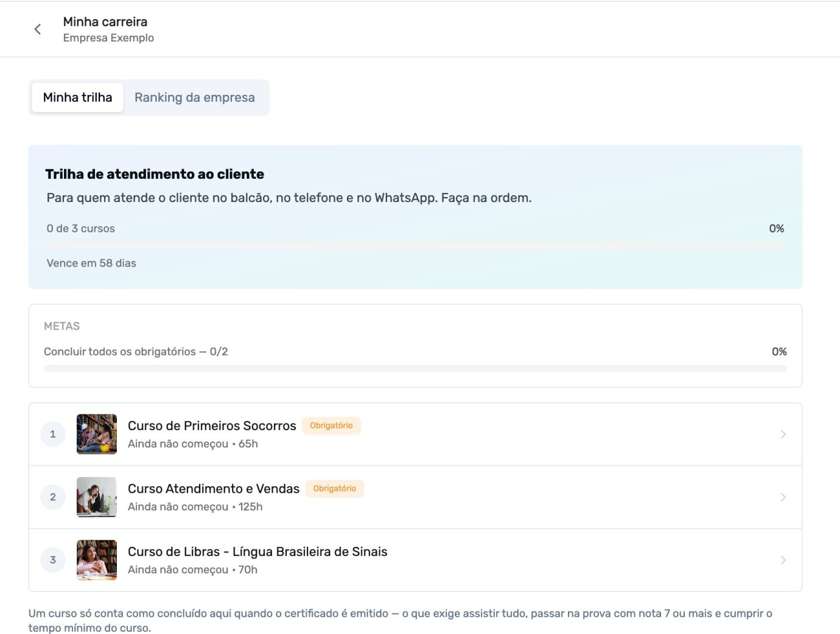Viewport: 840px width, 634px height.
Task: Expand Atendimento e Vendas row chevron
Action: [x=783, y=497]
